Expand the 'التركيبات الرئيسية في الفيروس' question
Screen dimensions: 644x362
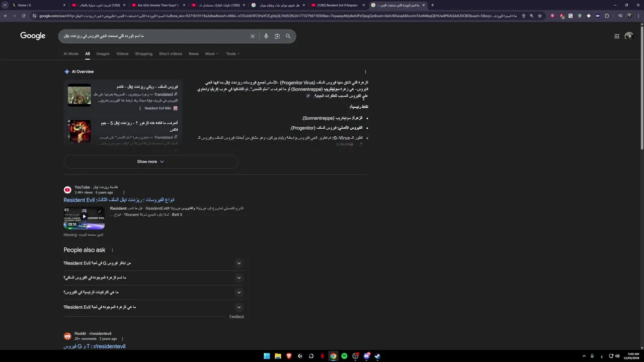(x=153, y=292)
